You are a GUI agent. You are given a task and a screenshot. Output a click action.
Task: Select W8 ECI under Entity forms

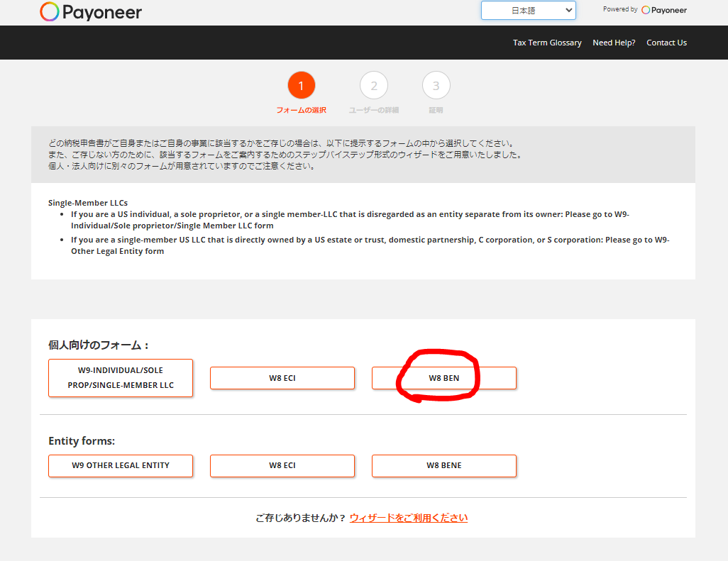[x=282, y=465]
